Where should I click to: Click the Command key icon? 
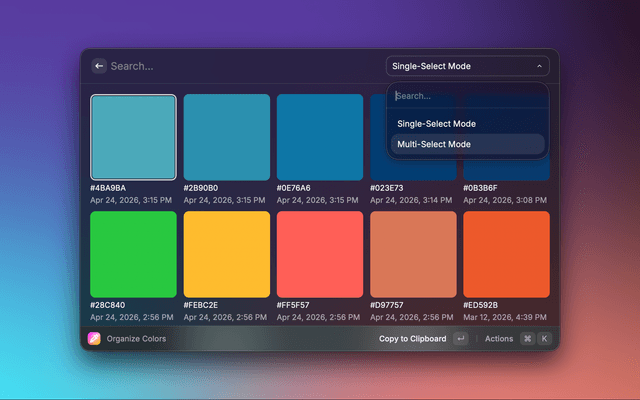click(527, 339)
